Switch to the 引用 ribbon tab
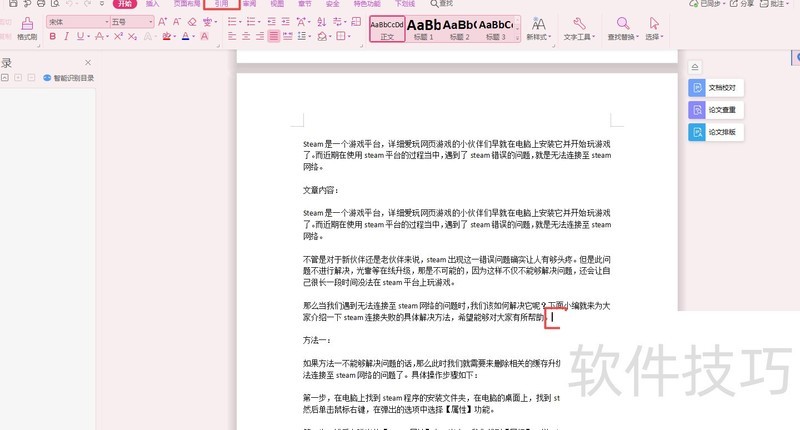800x430 pixels. (x=221, y=4)
